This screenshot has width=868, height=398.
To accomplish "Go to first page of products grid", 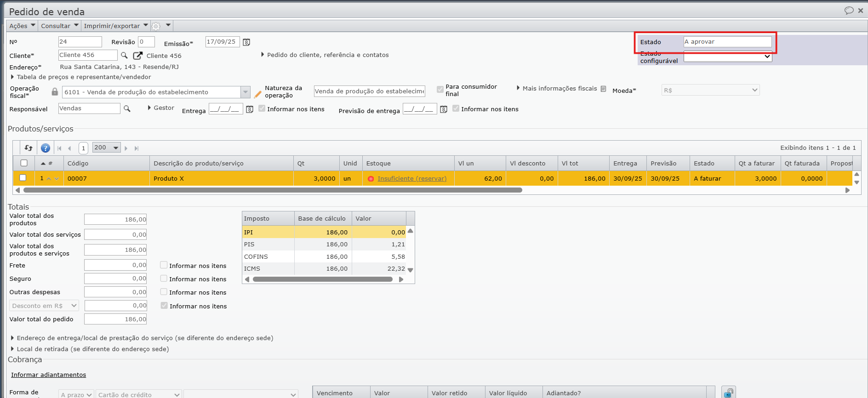I will [59, 148].
